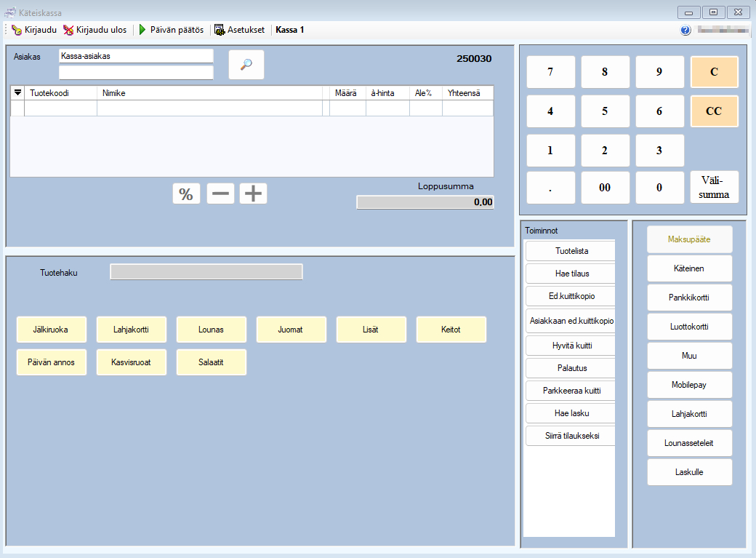Image resolution: width=756 pixels, height=558 pixels.
Task: Select the Juomat product category
Action: 291,330
